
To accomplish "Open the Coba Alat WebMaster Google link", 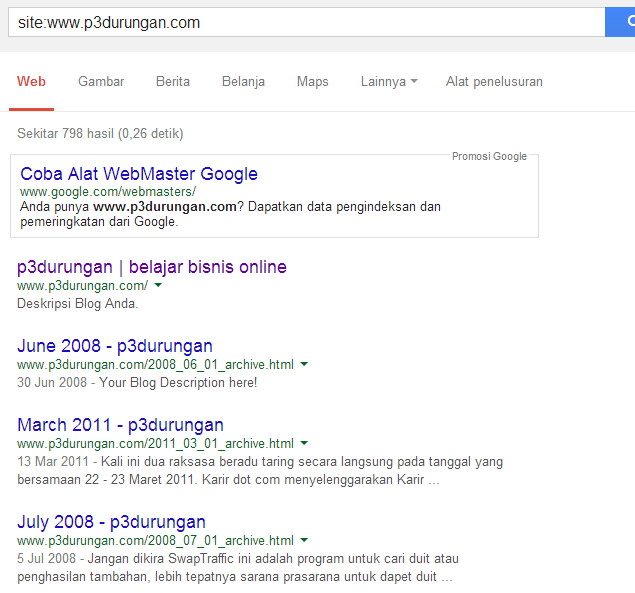I will coord(139,174).
